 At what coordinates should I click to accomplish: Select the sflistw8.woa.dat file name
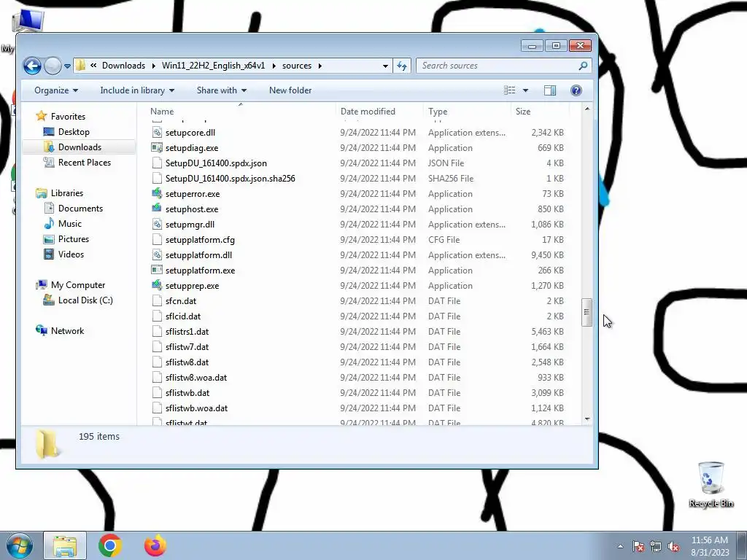[x=196, y=378]
